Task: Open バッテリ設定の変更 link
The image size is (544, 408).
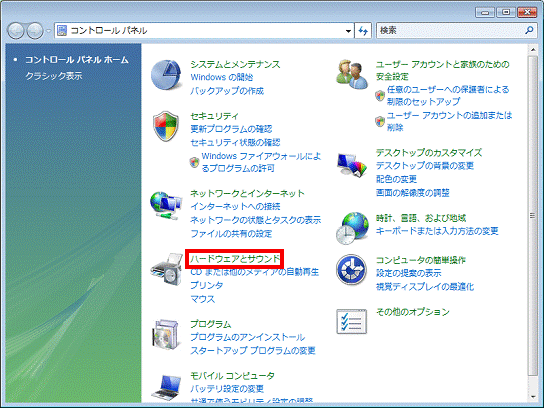Action: point(227,389)
